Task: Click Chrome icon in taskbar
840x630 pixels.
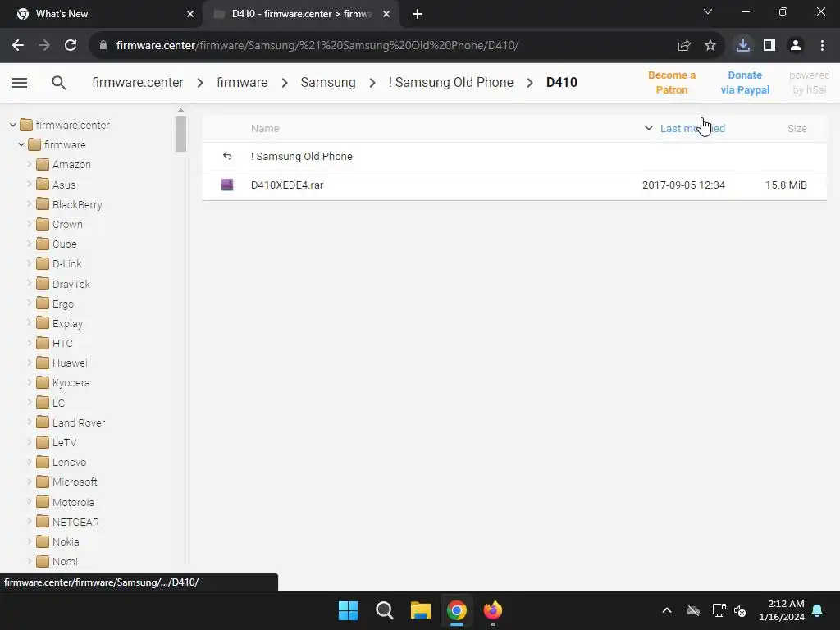Action: pyautogui.click(x=456, y=610)
